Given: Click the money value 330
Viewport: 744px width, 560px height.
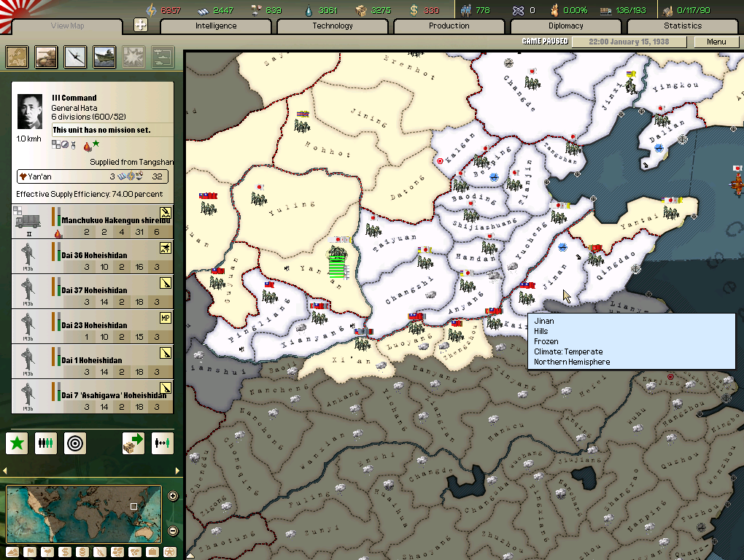Looking at the screenshot, I should point(431,10).
